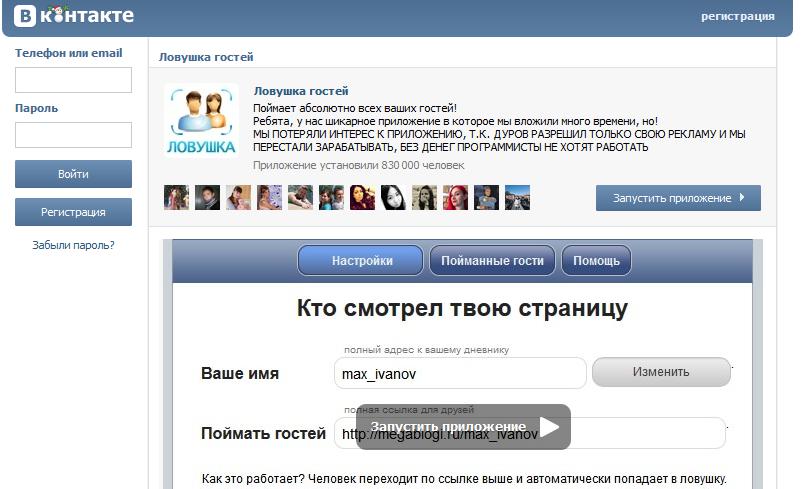The width and height of the screenshot is (805, 489).
Task: Click the Регистрация button in sidebar
Action: [x=73, y=212]
